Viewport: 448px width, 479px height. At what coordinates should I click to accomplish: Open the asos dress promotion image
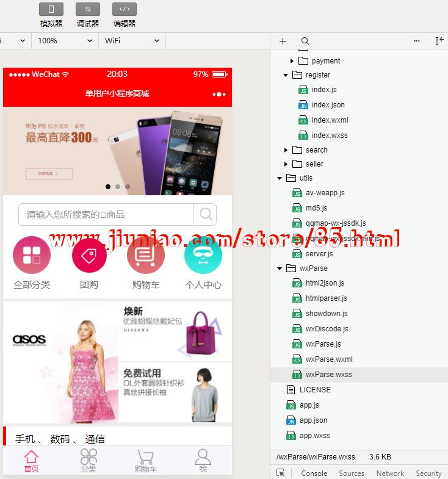(60, 362)
